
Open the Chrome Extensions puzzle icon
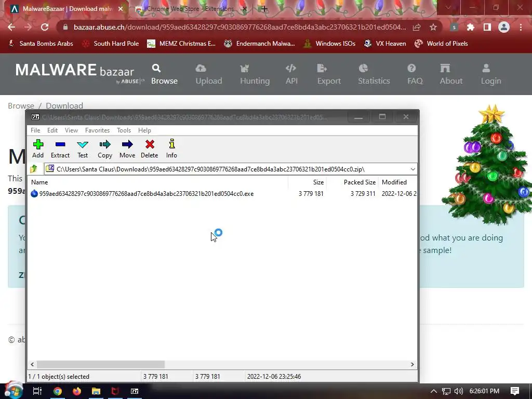[471, 27]
